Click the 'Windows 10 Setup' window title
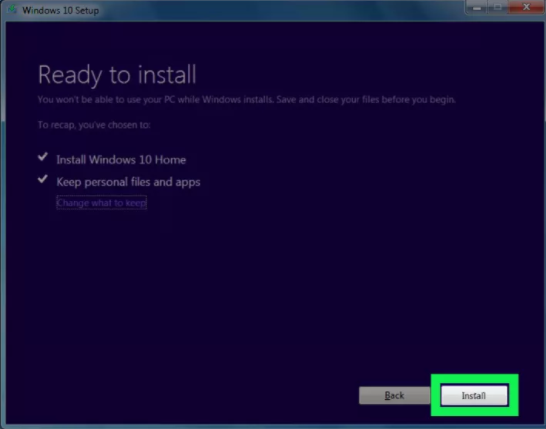This screenshot has height=429, width=546. tap(61, 10)
